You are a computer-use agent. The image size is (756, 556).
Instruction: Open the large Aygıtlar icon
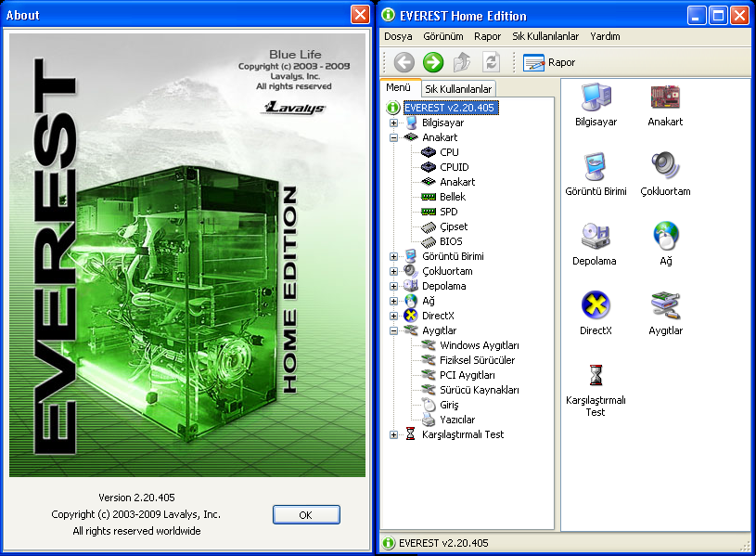click(665, 313)
